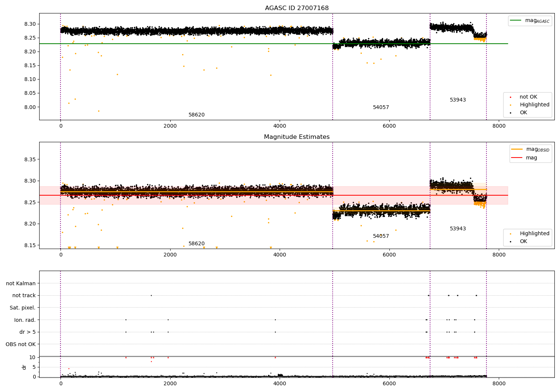Click the 'not Kalman' axis label
The width and height of the screenshot is (560, 392).
21,283
